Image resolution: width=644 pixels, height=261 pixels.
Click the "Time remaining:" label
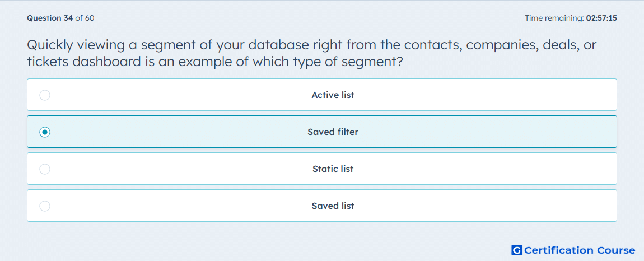[x=554, y=18]
